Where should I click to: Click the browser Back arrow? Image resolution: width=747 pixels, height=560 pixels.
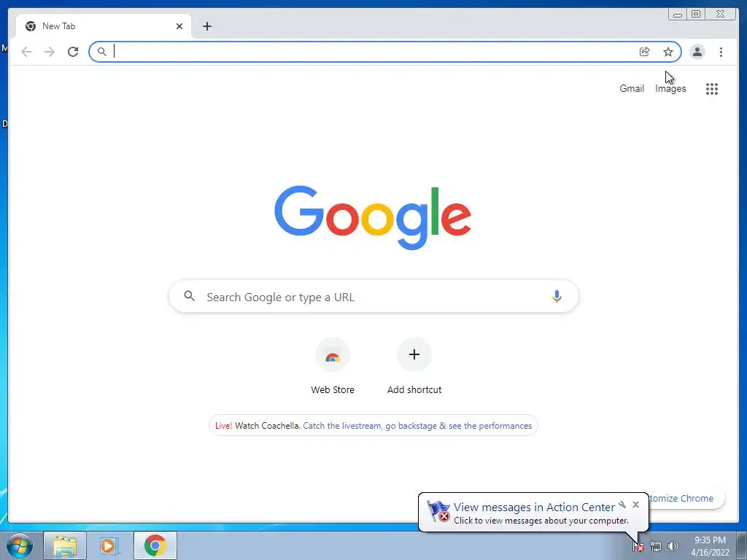point(26,52)
